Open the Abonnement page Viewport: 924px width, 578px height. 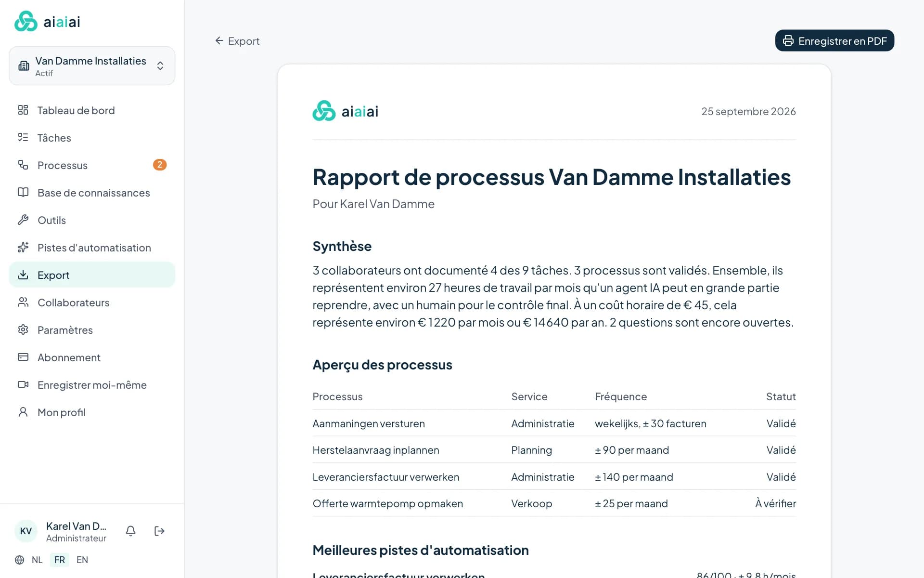coord(92,357)
